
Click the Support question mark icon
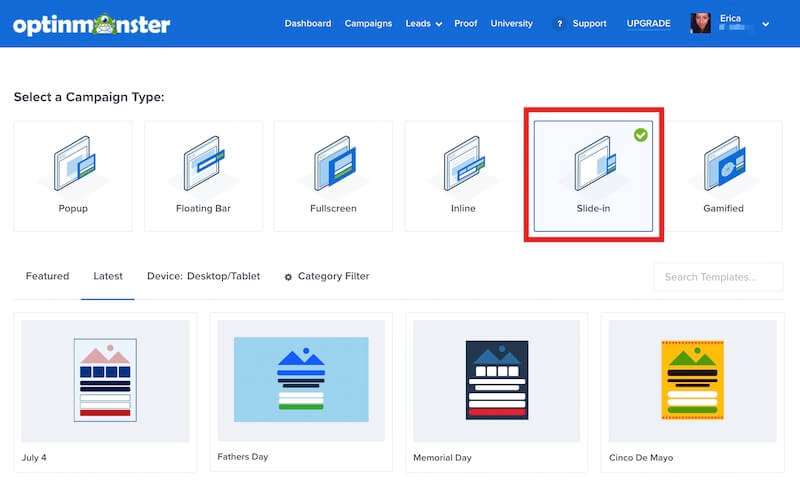559,23
